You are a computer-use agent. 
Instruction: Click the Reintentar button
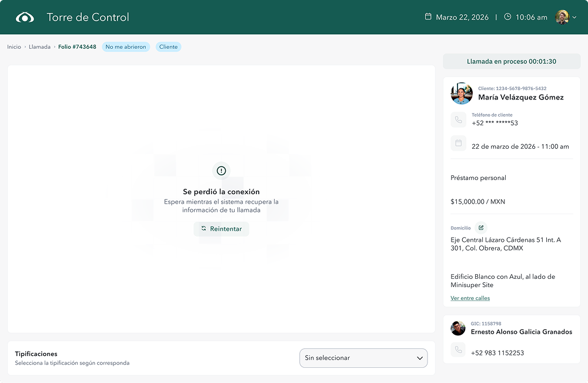tap(221, 229)
